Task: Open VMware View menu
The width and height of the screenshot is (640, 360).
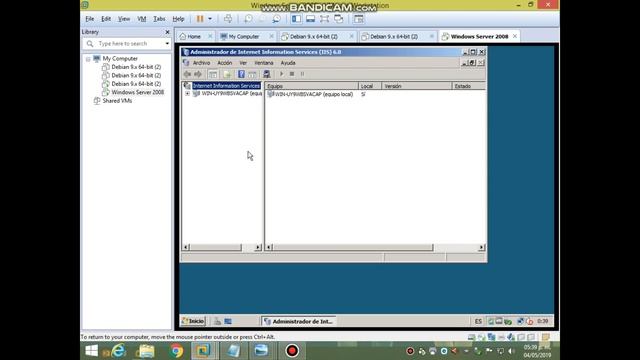Action: (124, 19)
